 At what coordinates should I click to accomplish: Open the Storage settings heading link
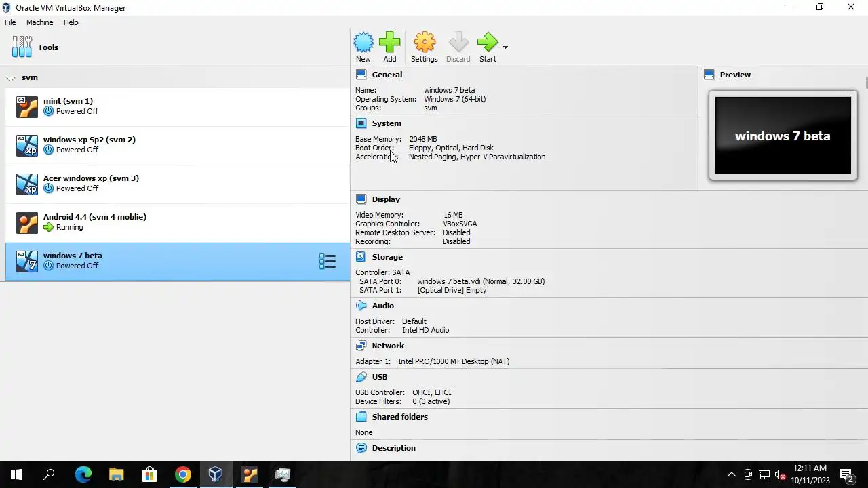pos(387,257)
